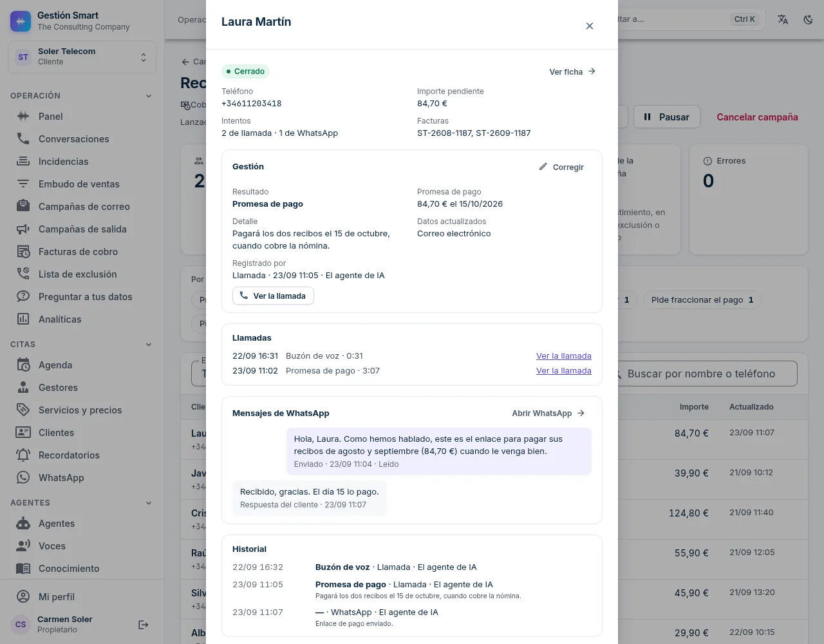824x644 pixels.
Task: Open Gestores person icon
Action: point(23,388)
